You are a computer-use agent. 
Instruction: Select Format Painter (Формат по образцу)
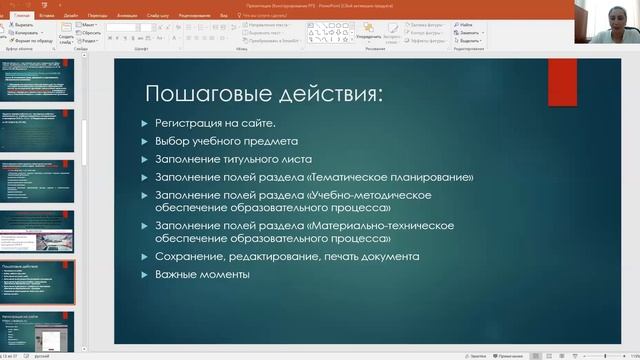coord(31,41)
